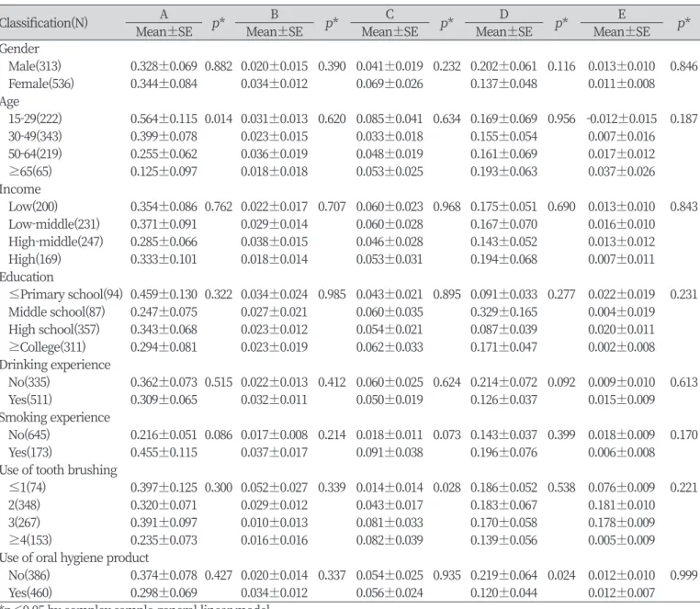
Task: Click the 15-29 row value -0.012±0.015
Action: 621,118
